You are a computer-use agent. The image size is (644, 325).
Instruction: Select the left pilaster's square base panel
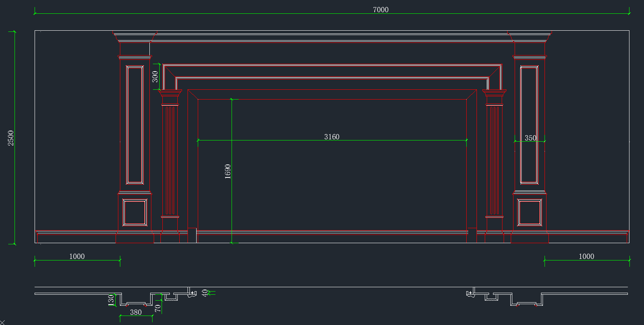pos(135,213)
